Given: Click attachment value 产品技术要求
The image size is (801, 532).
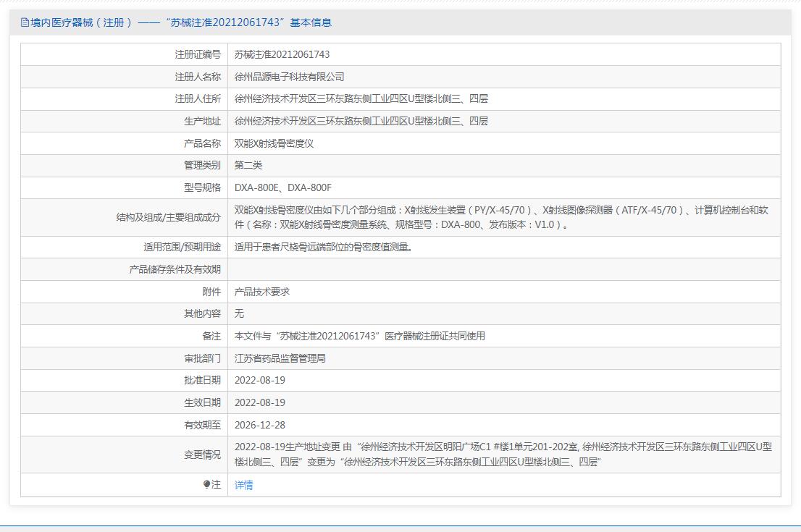Looking at the screenshot, I should [x=262, y=292].
